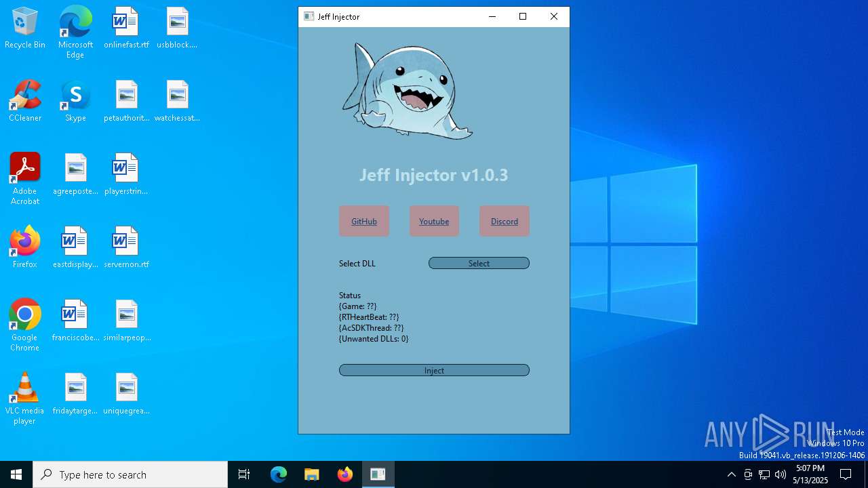This screenshot has height=488, width=868.
Task: Select the franciscobe document icon
Action: [x=75, y=321]
